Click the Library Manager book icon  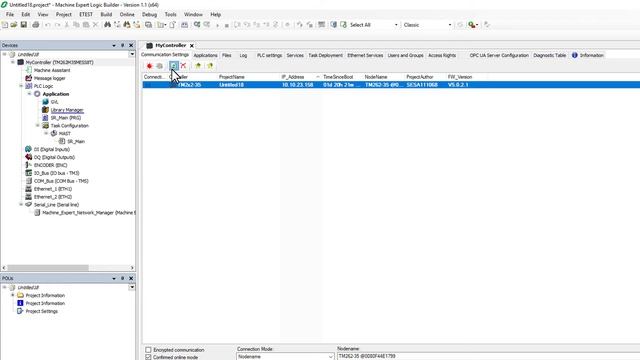pos(45,110)
